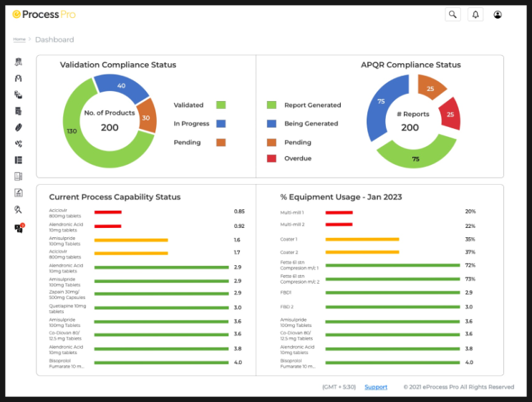532x402 pixels.
Task: Click the red Multi-mill 1 usage bar
Action: coord(339,212)
